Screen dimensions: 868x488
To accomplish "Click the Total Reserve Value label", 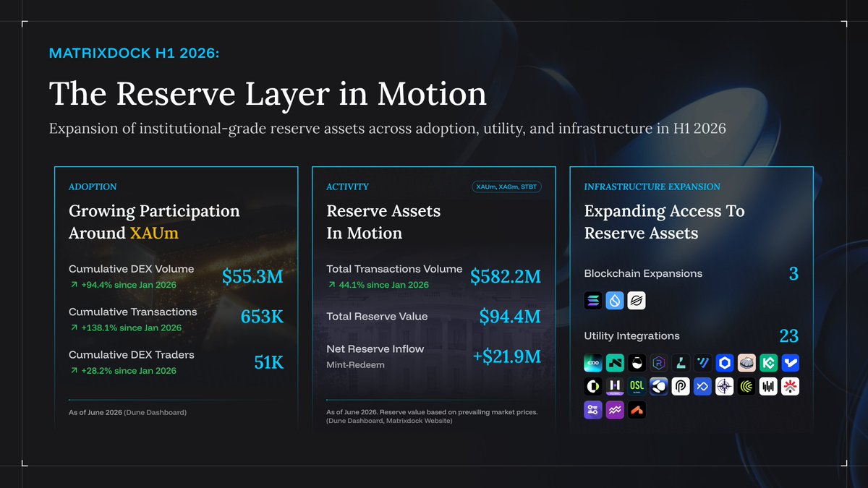I will click(x=377, y=316).
